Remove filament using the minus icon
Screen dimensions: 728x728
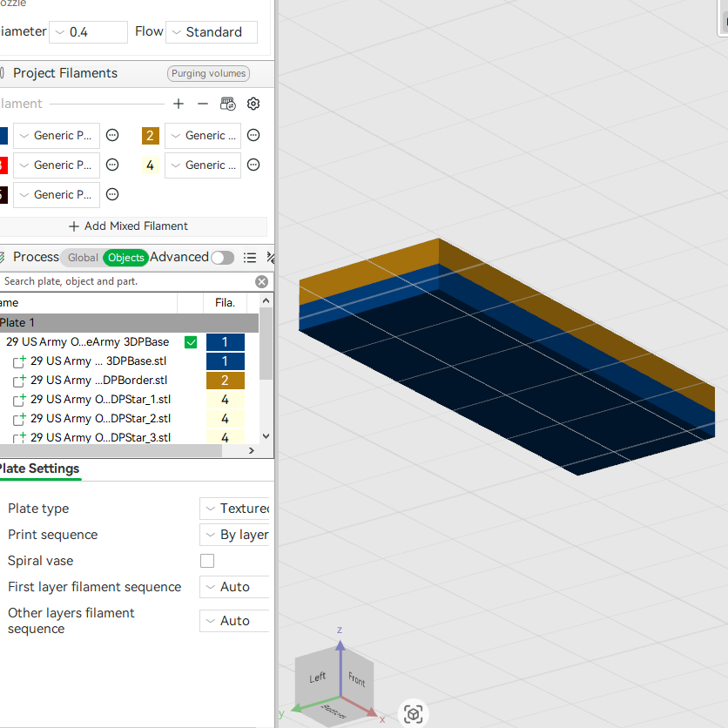tap(203, 104)
